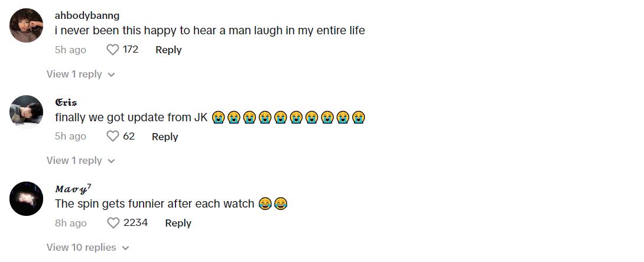
Task: Click the 2234 like count
Action: click(x=135, y=223)
